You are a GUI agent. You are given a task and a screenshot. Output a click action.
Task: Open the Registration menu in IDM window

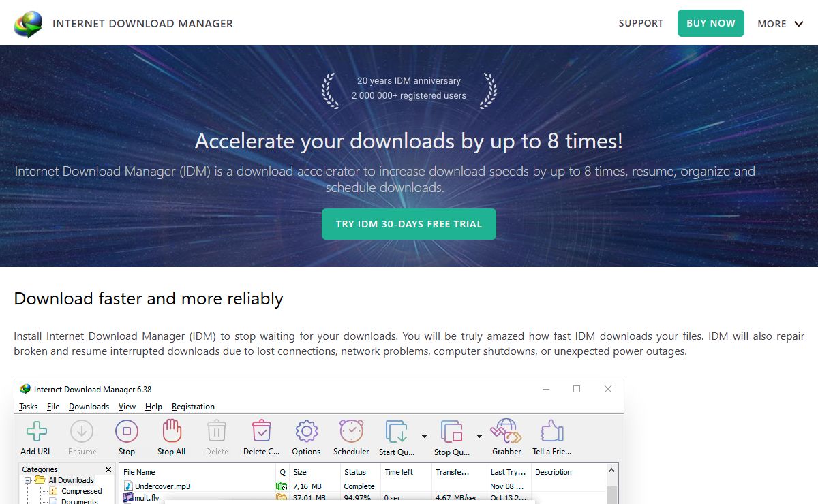(193, 407)
